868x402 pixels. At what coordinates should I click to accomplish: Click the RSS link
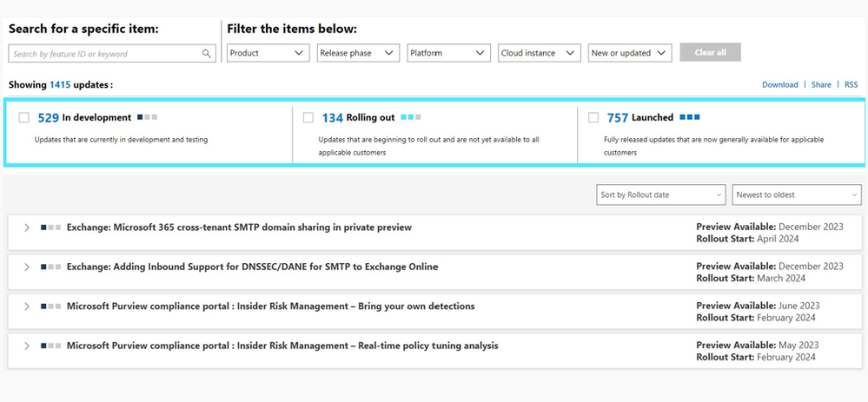coord(851,84)
